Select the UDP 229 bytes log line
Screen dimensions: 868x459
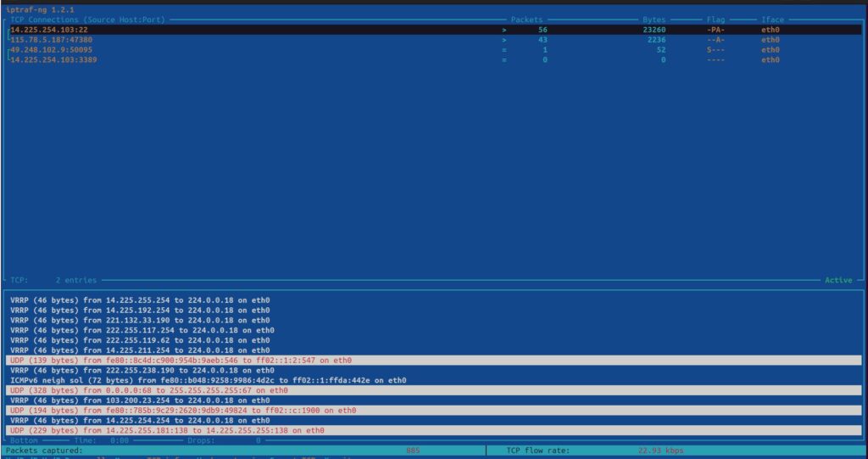pyautogui.click(x=167, y=430)
